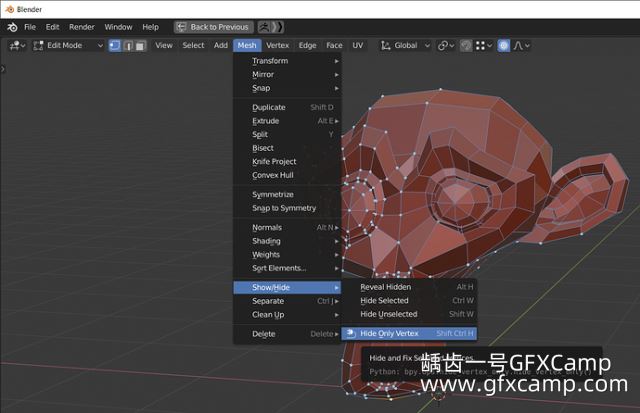Select vertex select mode icon
The width and height of the screenshot is (640, 413).
coord(115,46)
